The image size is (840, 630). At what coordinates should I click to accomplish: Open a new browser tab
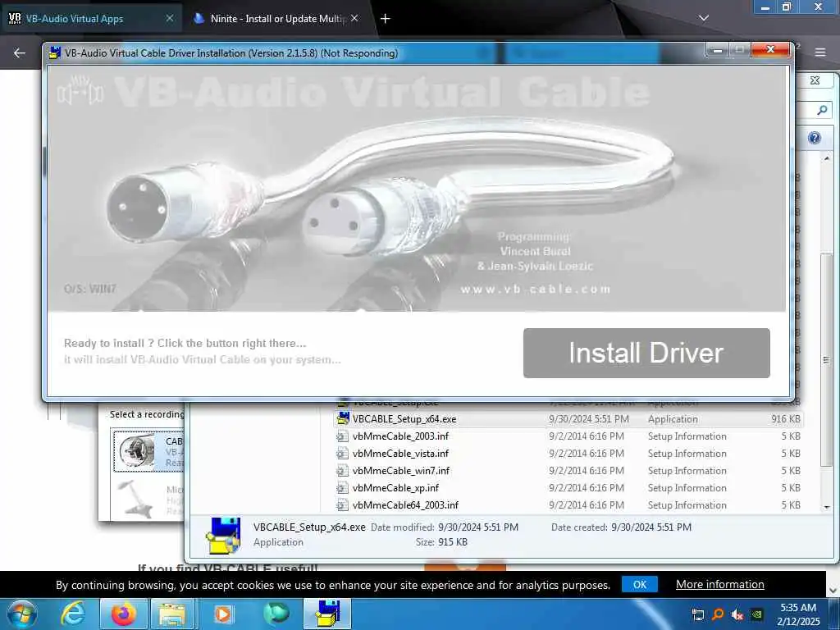coord(385,19)
